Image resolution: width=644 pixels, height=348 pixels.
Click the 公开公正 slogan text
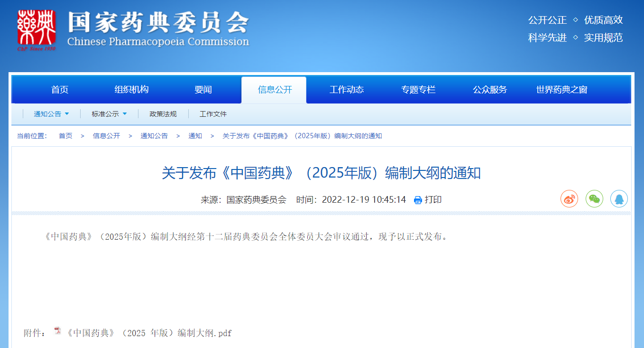point(548,20)
